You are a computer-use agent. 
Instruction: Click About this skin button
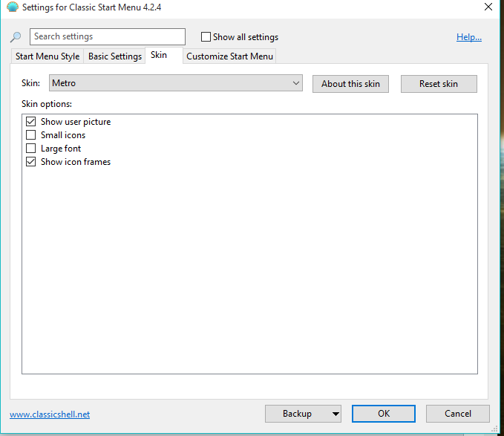coord(350,84)
